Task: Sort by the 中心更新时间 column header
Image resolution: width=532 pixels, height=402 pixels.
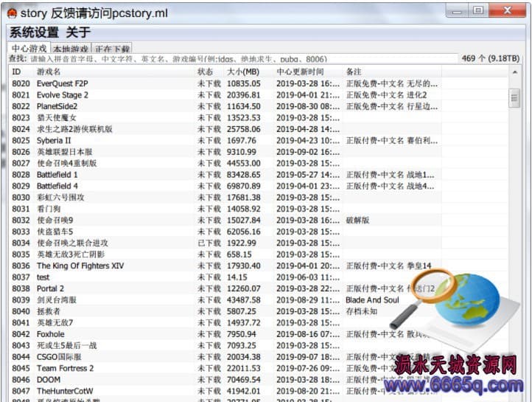Action: tap(308, 72)
